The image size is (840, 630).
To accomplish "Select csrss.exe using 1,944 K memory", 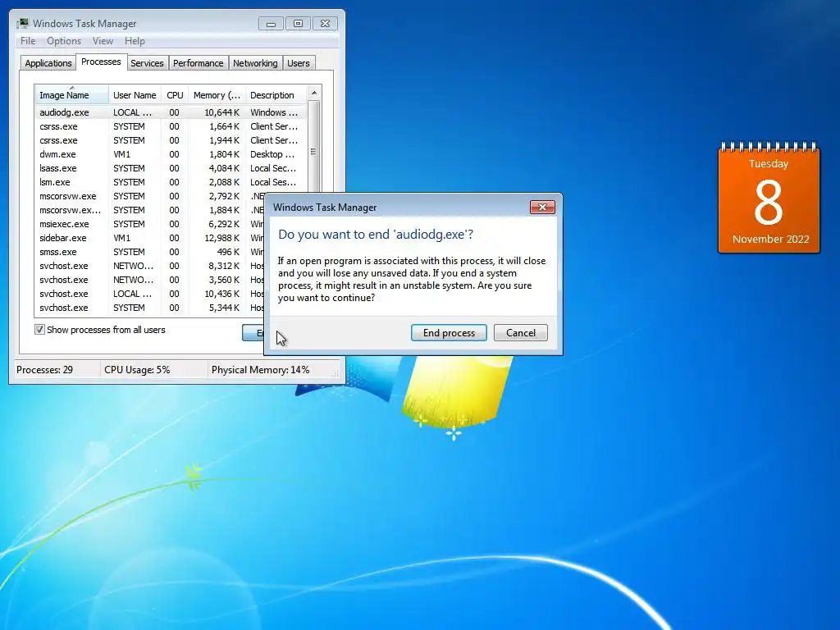I will 171,140.
